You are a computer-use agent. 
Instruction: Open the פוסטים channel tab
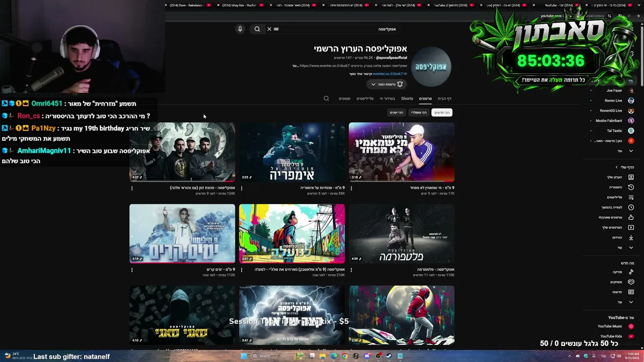(x=345, y=99)
